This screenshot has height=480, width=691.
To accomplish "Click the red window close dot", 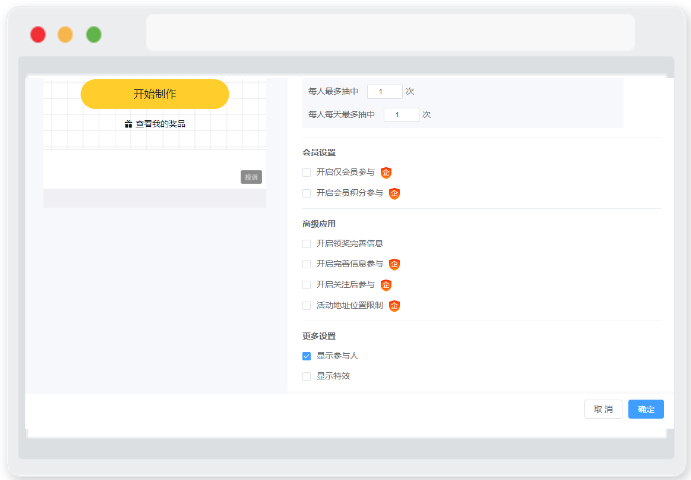I will click(38, 34).
